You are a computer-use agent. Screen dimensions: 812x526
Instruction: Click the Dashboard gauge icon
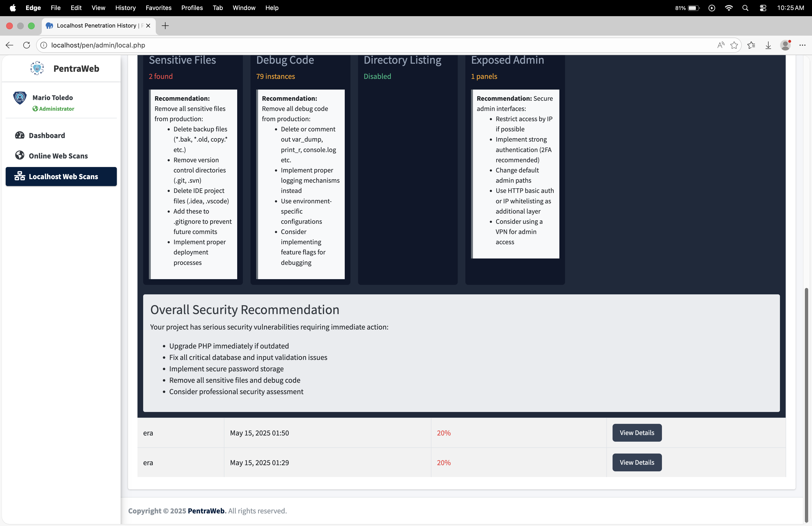click(x=20, y=135)
